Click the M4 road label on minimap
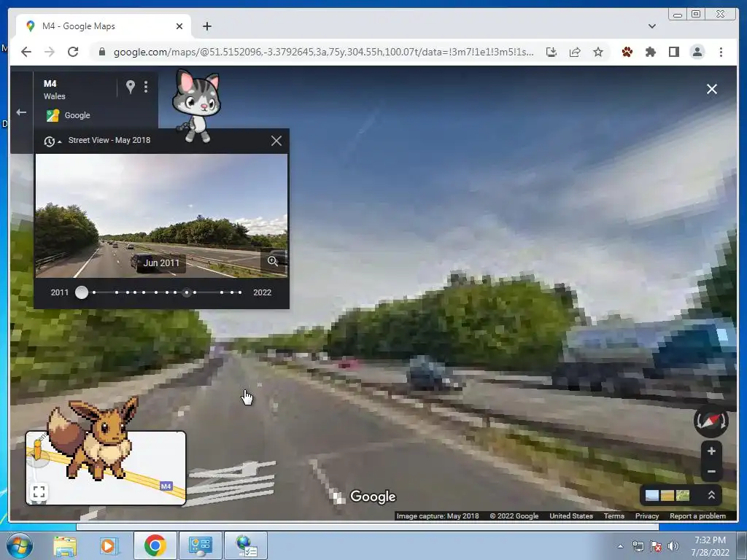The height and width of the screenshot is (560, 747). [x=166, y=486]
